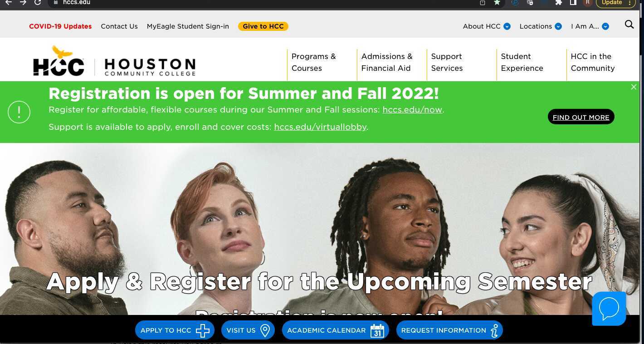Image resolution: width=644 pixels, height=344 pixels.
Task: Open the browser extensions puzzle icon
Action: tap(559, 3)
